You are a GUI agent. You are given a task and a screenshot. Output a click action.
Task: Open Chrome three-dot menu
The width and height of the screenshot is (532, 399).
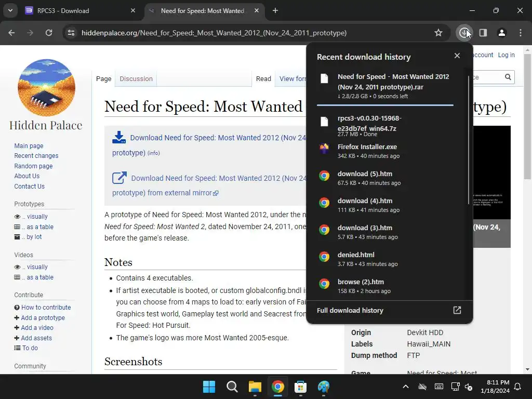(520, 33)
